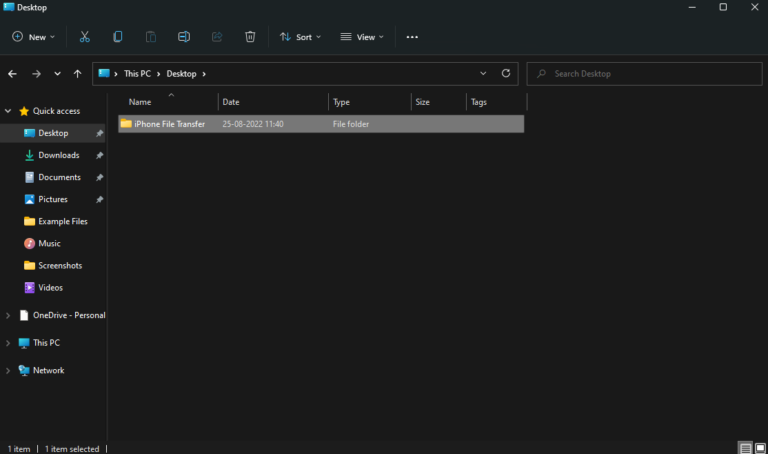Image resolution: width=768 pixels, height=454 pixels.
Task: Click the Copy icon in toolbar
Action: (118, 37)
